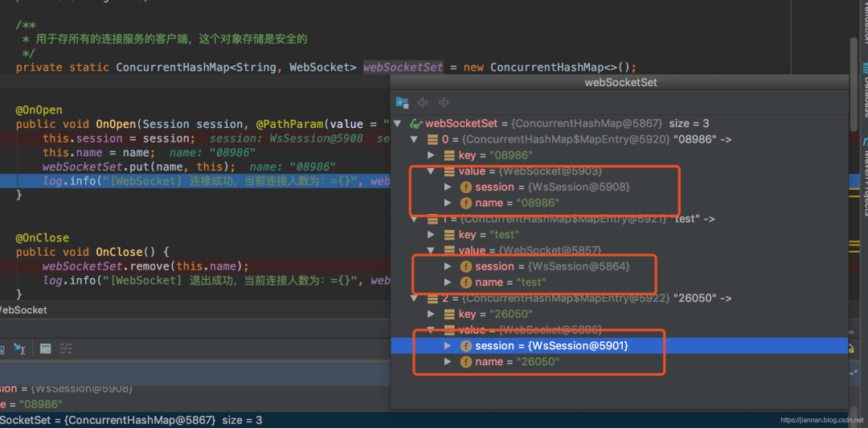Expand the key = "test" node

[x=432, y=235]
